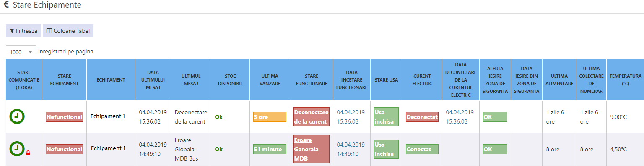Click the 04.04.2019 15:36:02 power disconnect date
The image size is (644, 166).
click(460, 117)
